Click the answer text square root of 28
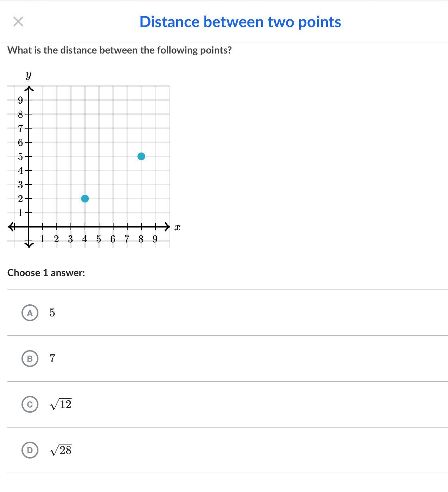This screenshot has width=448, height=492. click(61, 450)
